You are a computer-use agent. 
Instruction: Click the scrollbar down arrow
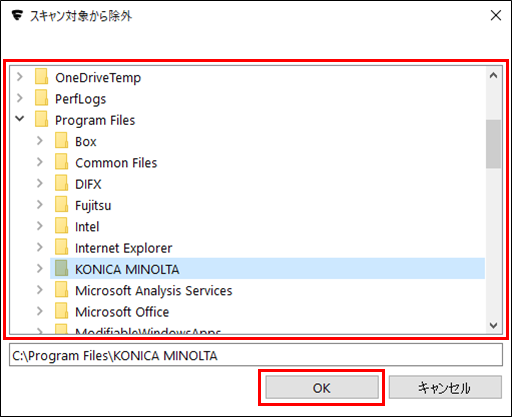(x=493, y=325)
